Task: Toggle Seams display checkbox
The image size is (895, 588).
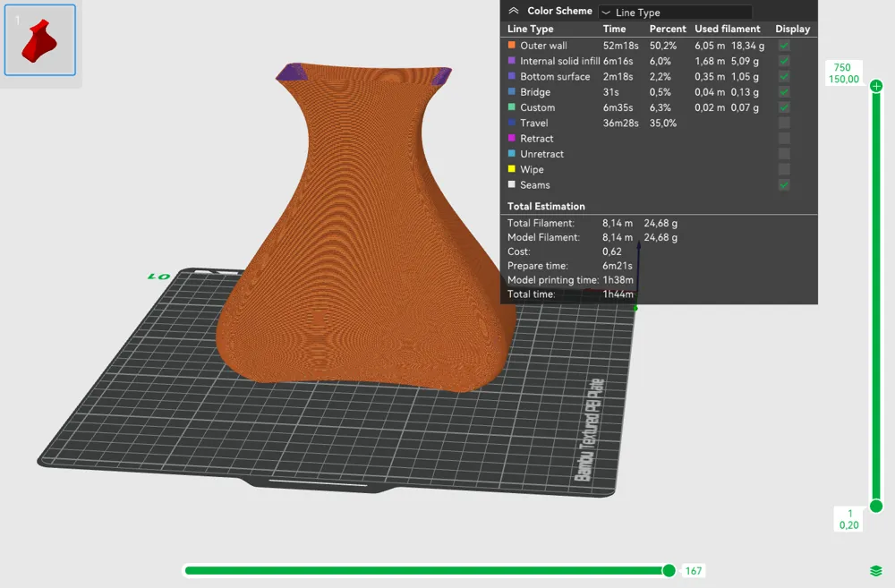Action: (x=784, y=185)
